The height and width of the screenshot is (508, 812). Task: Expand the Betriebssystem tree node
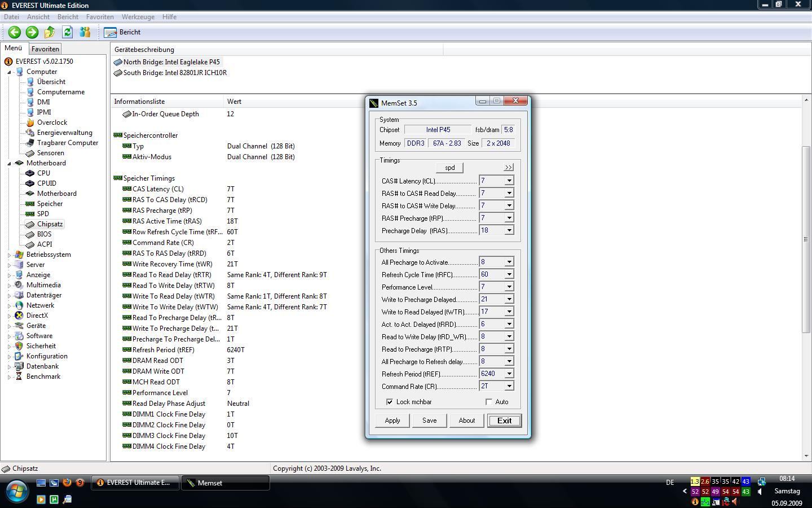click(x=9, y=255)
